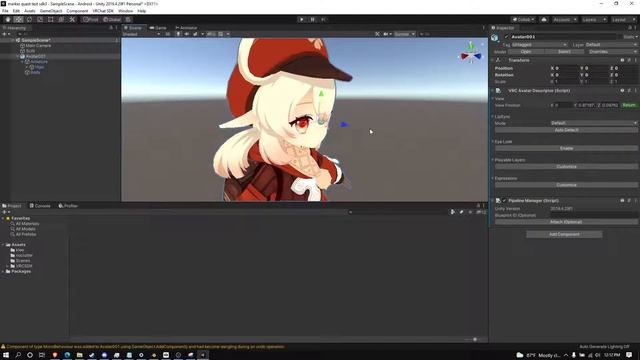This screenshot has width=640, height=360.
Task: Lock the Inspector panel
Action: [630, 28]
